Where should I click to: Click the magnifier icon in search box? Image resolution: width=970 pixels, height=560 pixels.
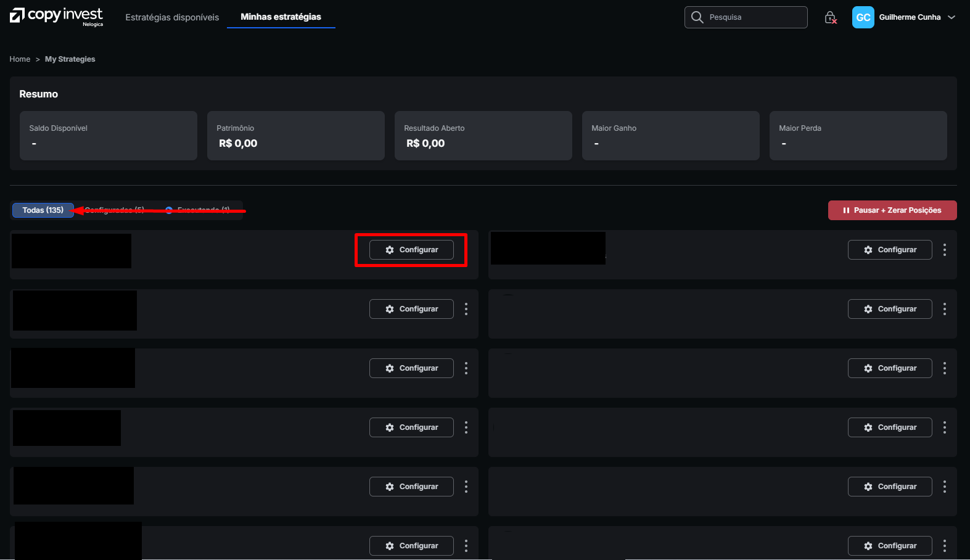coord(697,17)
